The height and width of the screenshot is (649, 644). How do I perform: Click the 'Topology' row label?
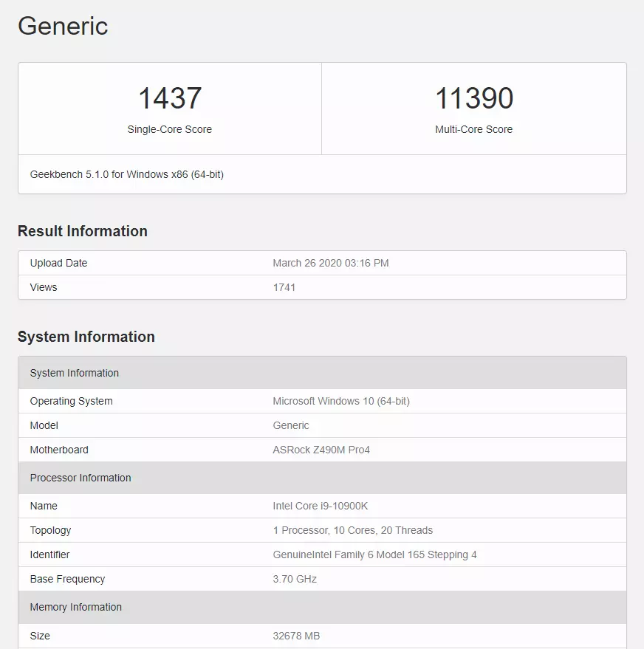point(50,530)
